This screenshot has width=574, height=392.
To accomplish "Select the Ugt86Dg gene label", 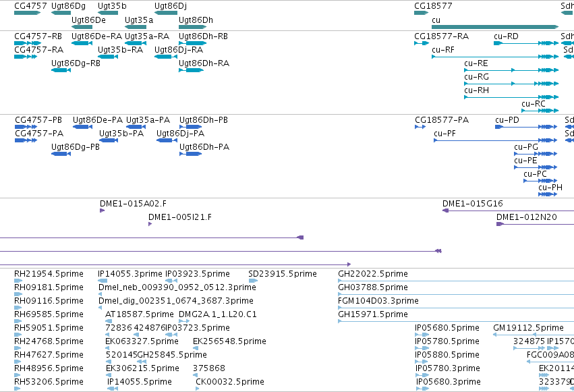I will click(68, 6).
